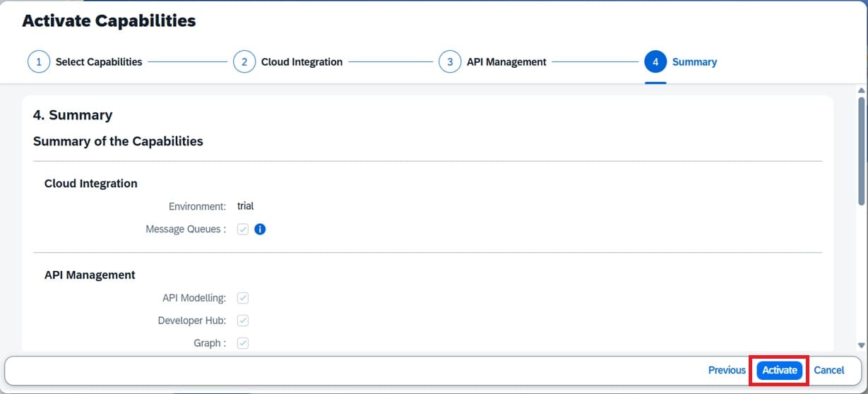Image resolution: width=868 pixels, height=394 pixels.
Task: Toggle the Message Queues checkbox
Action: (x=243, y=229)
